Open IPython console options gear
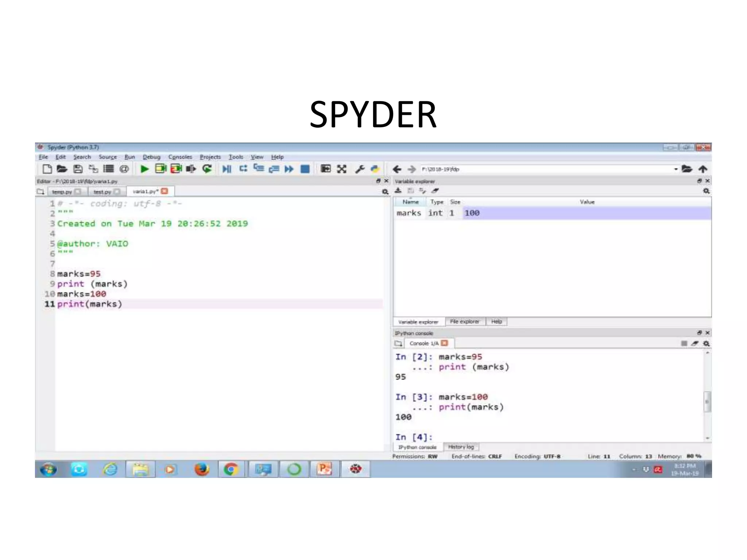Viewport: 747px width, 560px height. point(706,343)
